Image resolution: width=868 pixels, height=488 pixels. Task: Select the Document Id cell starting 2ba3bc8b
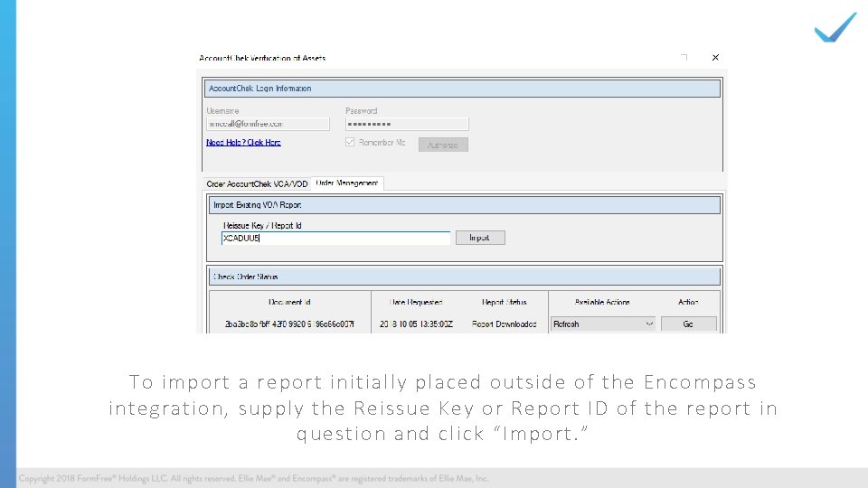(x=289, y=324)
